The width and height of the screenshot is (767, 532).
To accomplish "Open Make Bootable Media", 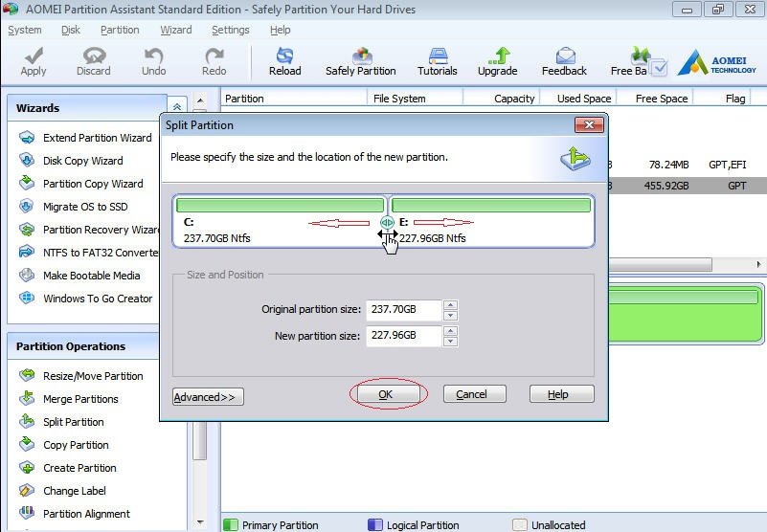I will (79, 276).
